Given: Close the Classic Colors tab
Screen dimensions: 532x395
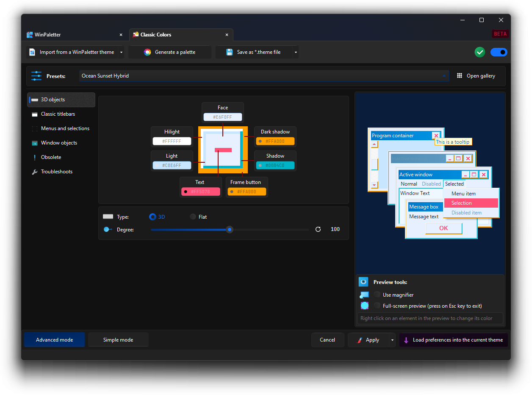Looking at the screenshot, I should pos(227,35).
